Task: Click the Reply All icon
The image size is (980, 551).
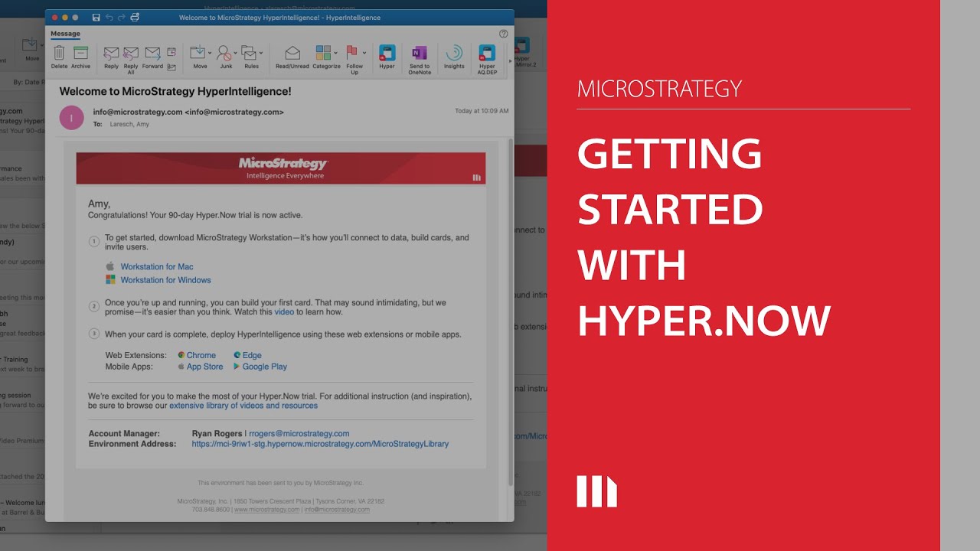Action: click(131, 53)
